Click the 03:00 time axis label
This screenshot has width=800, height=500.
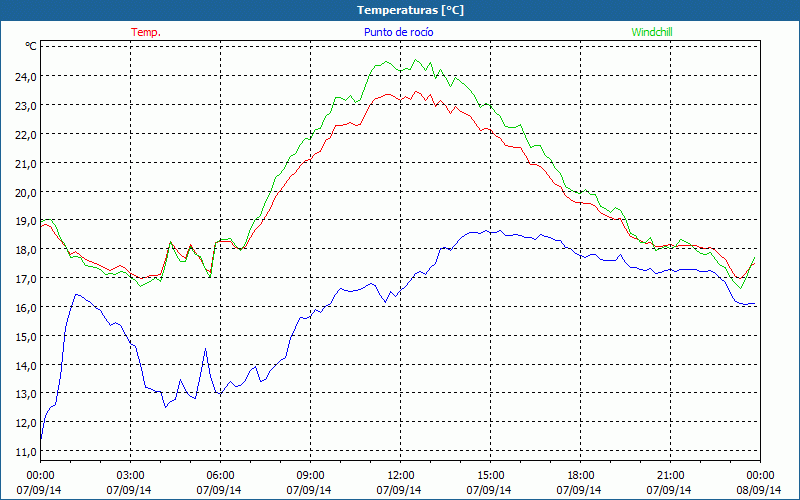click(x=131, y=476)
